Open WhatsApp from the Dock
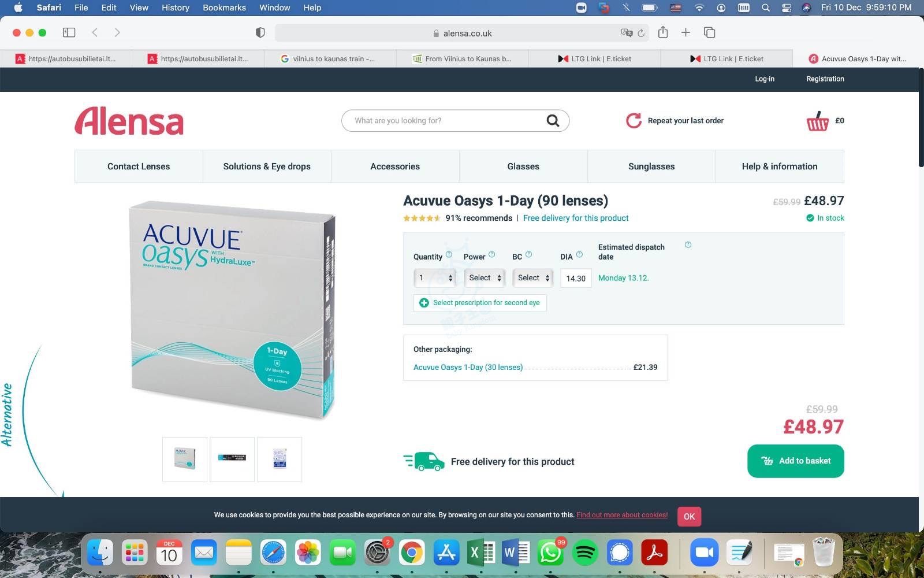This screenshot has width=924, height=578. click(550, 553)
